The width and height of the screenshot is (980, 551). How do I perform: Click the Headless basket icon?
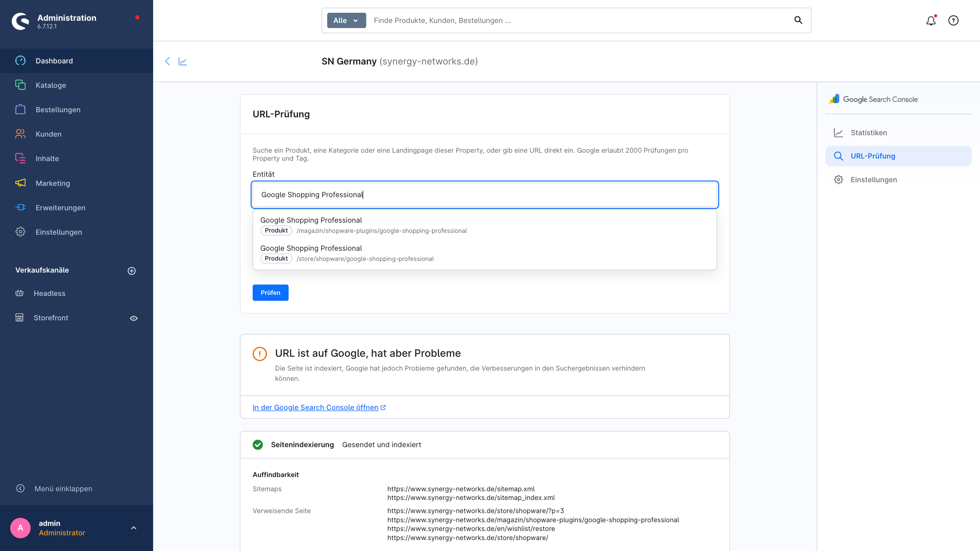pos(19,293)
